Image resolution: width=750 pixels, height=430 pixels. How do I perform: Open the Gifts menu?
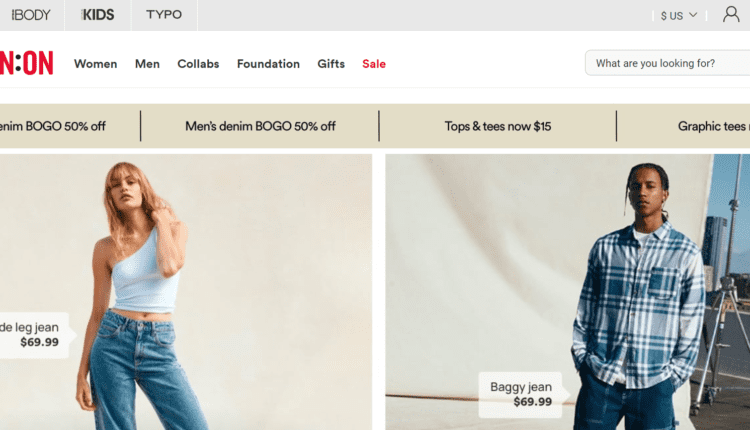click(331, 64)
